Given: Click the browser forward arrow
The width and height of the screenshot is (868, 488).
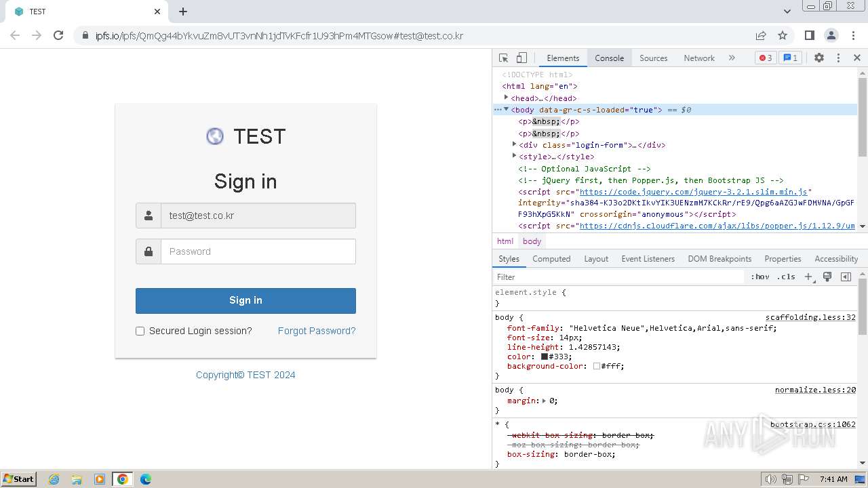Looking at the screenshot, I should [37, 35].
